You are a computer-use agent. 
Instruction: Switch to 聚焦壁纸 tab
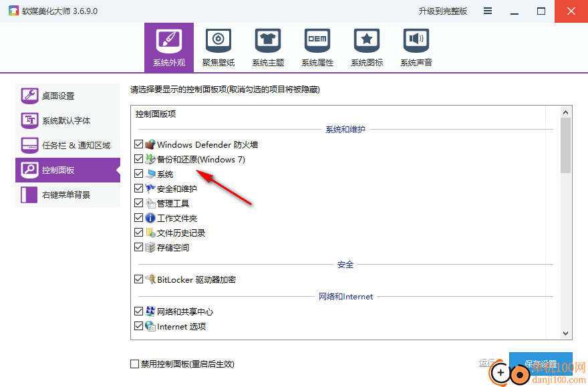pos(218,47)
